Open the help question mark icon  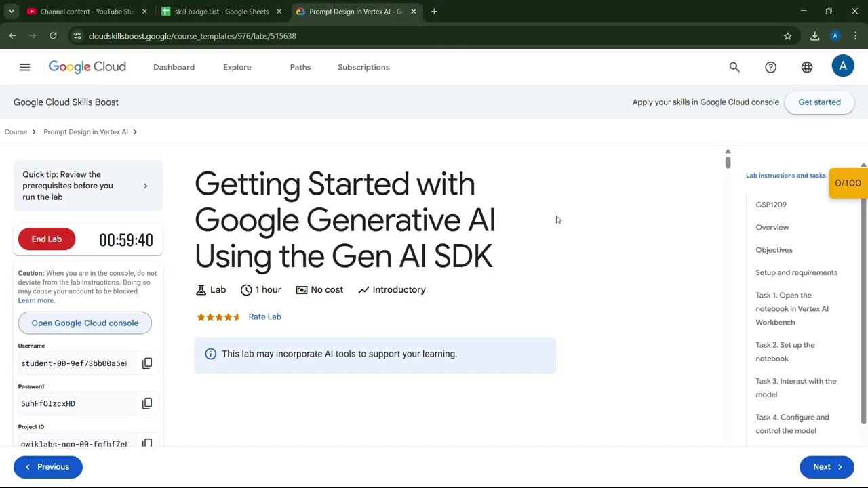[770, 67]
